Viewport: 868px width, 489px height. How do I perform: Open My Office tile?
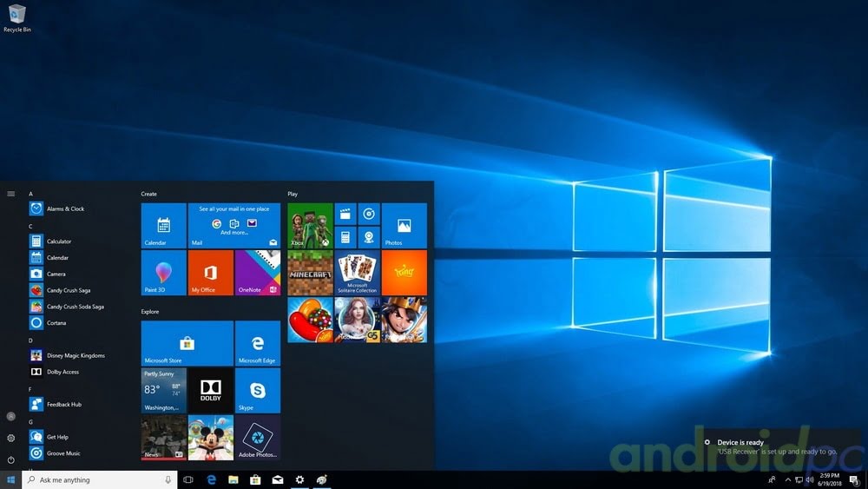coord(210,273)
